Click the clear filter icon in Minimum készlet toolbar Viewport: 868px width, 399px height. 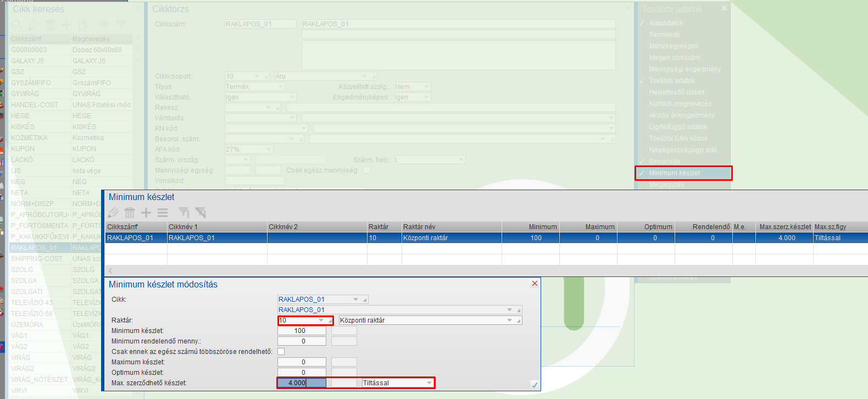click(201, 213)
